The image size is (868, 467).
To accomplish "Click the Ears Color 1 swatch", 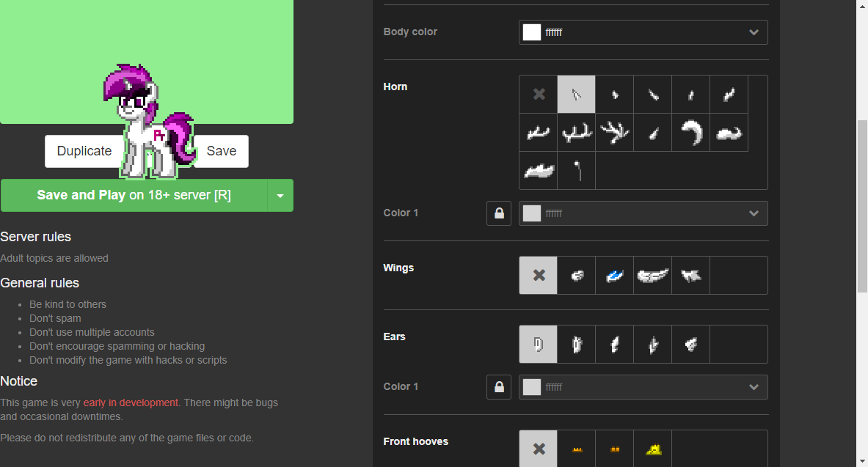I will 531,387.
